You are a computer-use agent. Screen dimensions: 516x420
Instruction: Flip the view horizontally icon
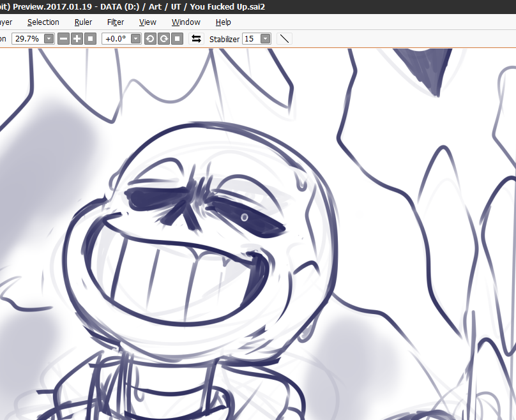196,39
